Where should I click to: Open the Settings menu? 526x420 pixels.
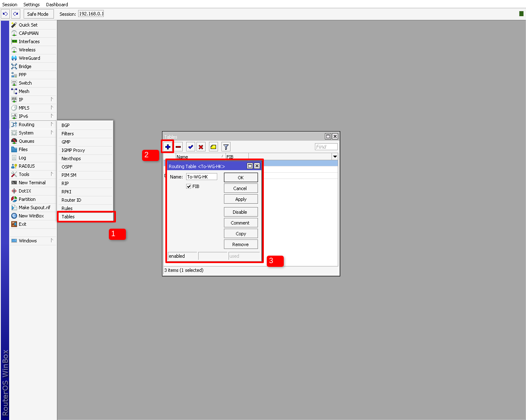[x=32, y=5]
